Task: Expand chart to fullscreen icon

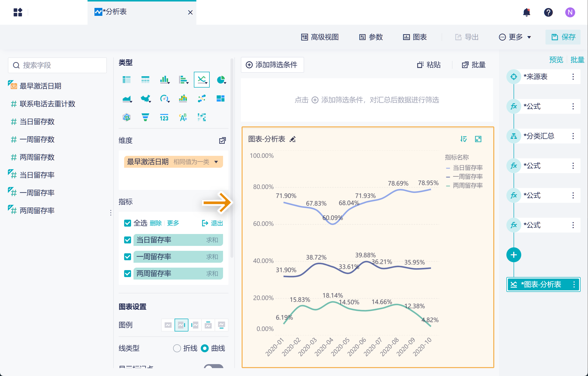Action: pos(478,139)
